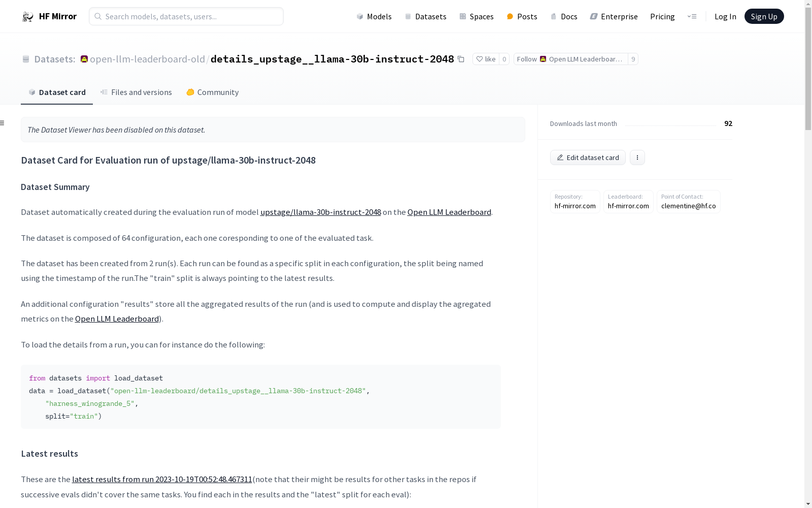
Task: Open the first Open LLM Leaderboard link
Action: [x=449, y=212]
